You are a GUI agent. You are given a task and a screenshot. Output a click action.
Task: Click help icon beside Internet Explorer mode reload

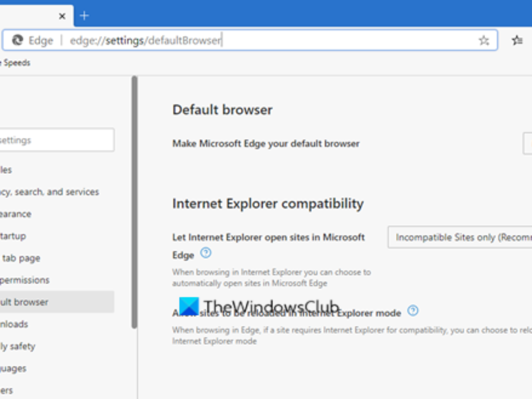[413, 310]
